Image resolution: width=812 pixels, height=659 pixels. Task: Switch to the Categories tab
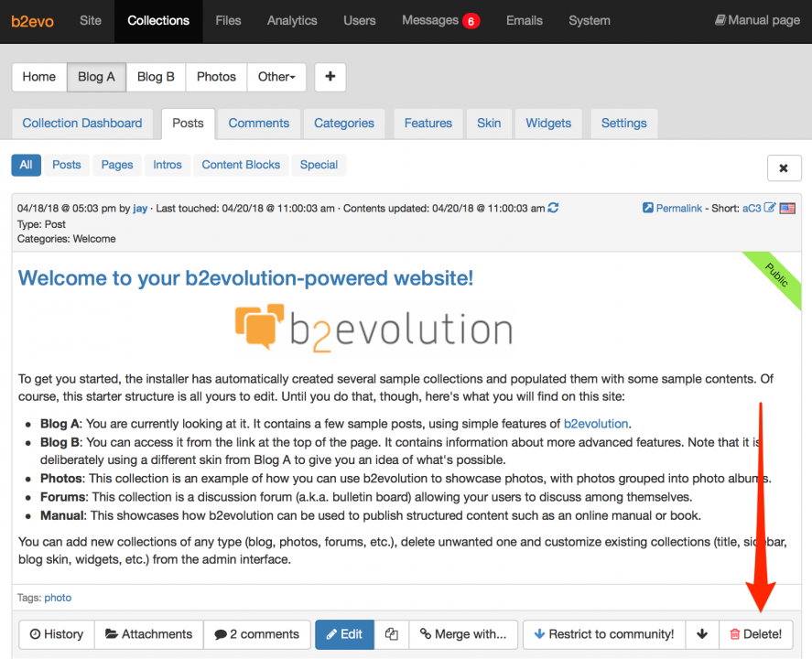pos(344,124)
